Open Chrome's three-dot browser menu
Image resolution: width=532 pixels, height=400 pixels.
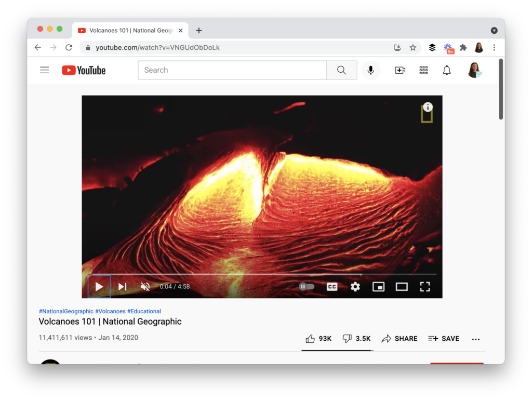click(494, 47)
